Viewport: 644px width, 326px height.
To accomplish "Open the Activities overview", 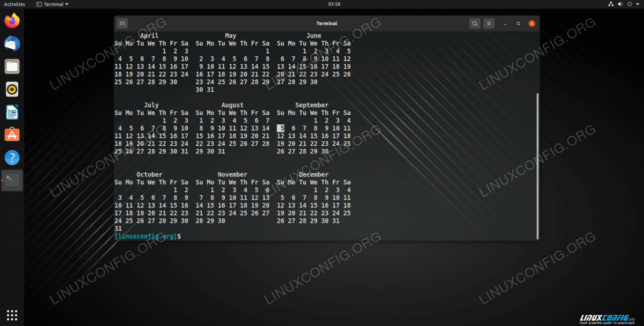I will [x=14, y=4].
